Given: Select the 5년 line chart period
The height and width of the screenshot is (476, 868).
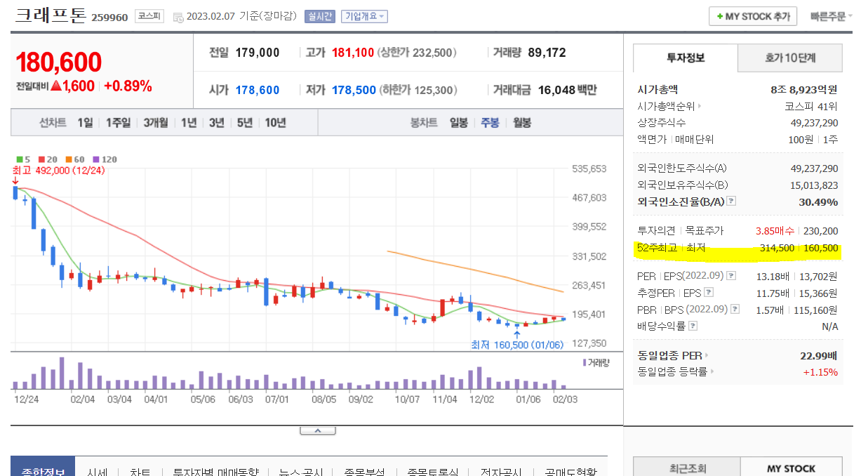Looking at the screenshot, I should (x=245, y=123).
